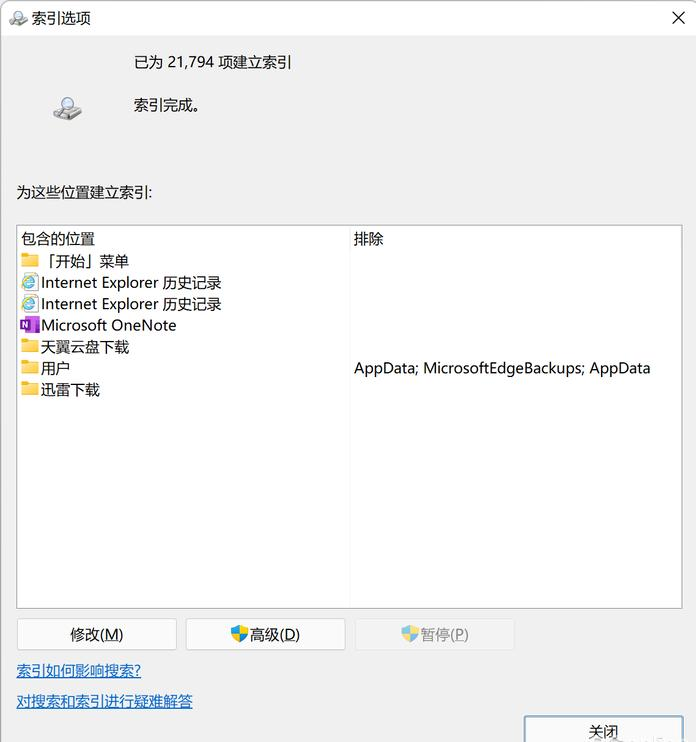Click the 包含的位置 column header

coord(58,239)
